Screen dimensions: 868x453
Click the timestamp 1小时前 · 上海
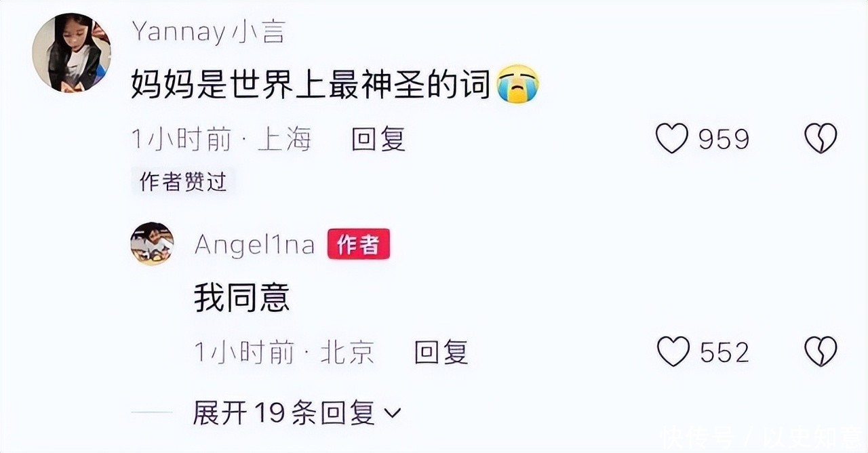[221, 139]
